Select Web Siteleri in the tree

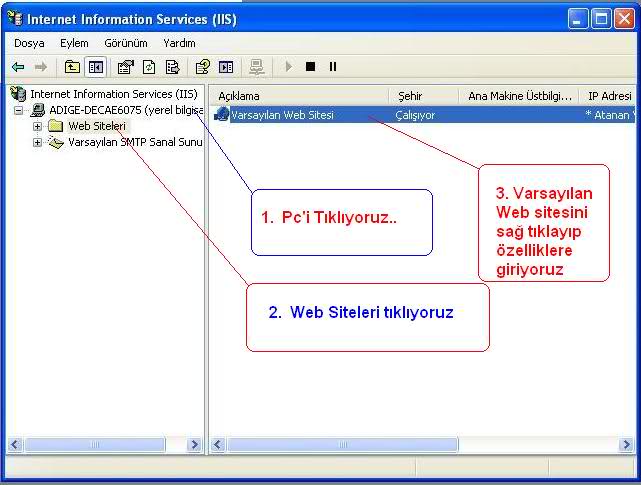coord(97,126)
